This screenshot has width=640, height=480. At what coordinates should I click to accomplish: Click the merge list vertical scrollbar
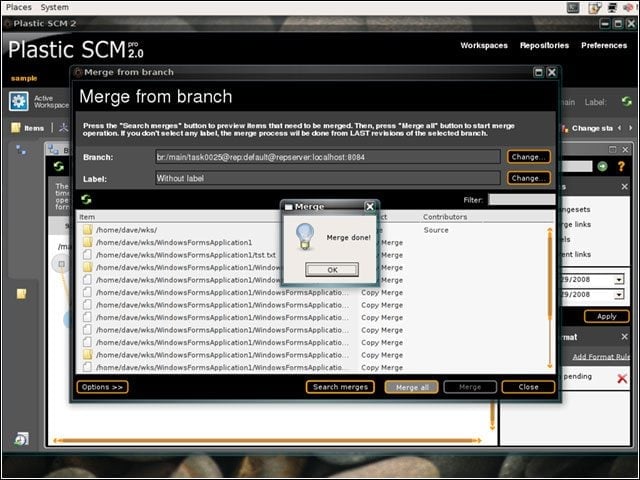coord(549,298)
